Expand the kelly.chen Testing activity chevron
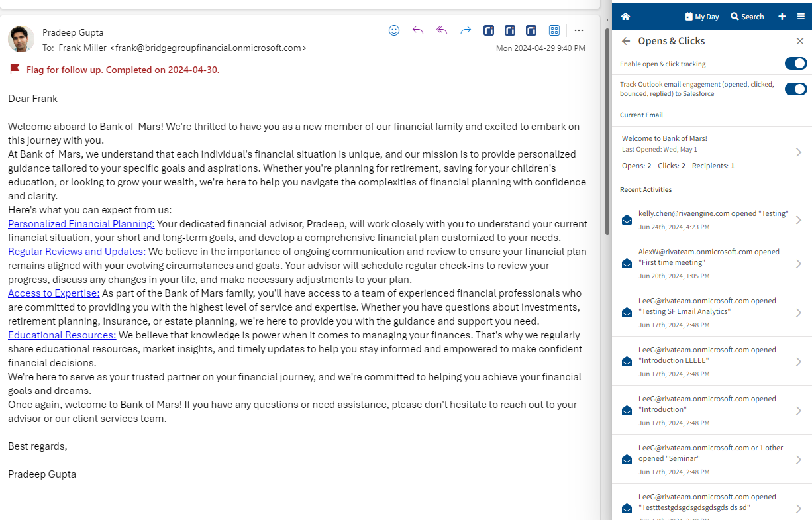The height and width of the screenshot is (520, 812). coord(799,220)
